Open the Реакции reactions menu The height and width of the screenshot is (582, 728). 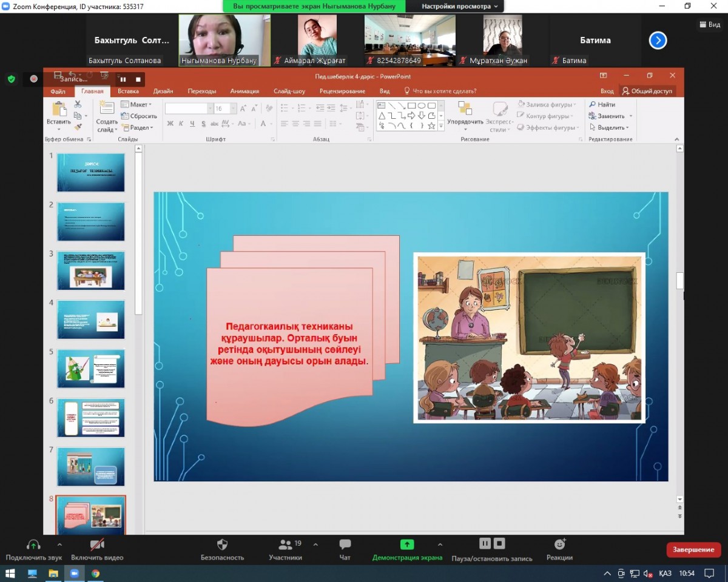point(559,544)
